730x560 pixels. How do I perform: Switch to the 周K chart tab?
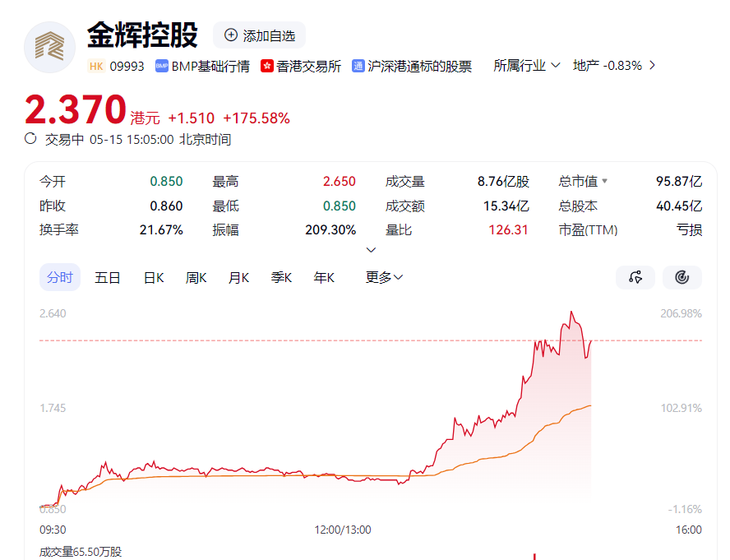click(196, 278)
